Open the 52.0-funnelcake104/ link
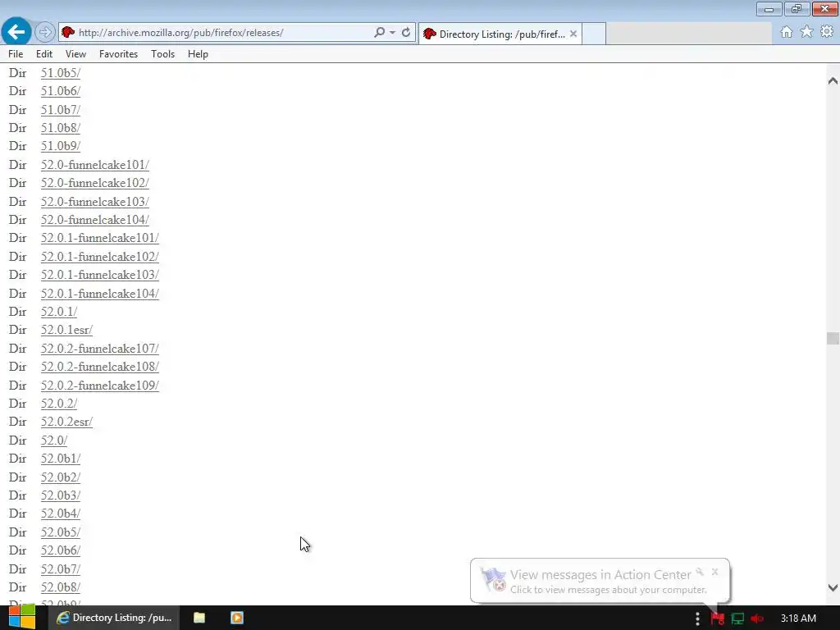The width and height of the screenshot is (840, 630). 95,220
